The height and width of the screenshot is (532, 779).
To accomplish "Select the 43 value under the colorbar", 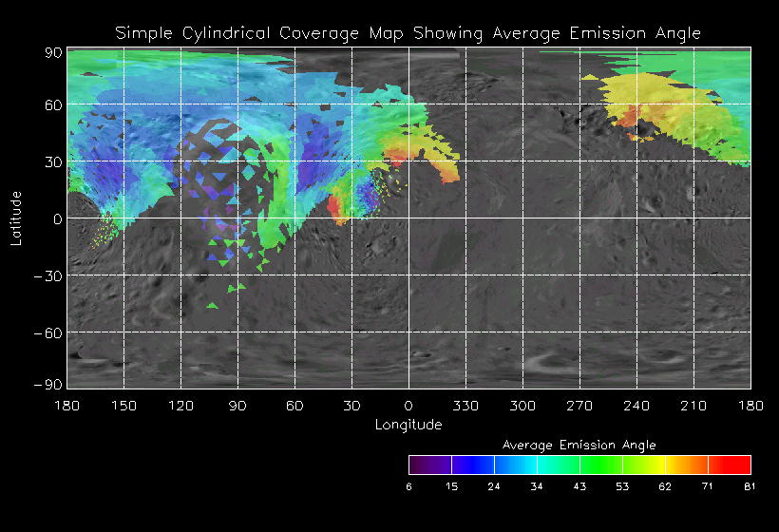I will tap(579, 486).
